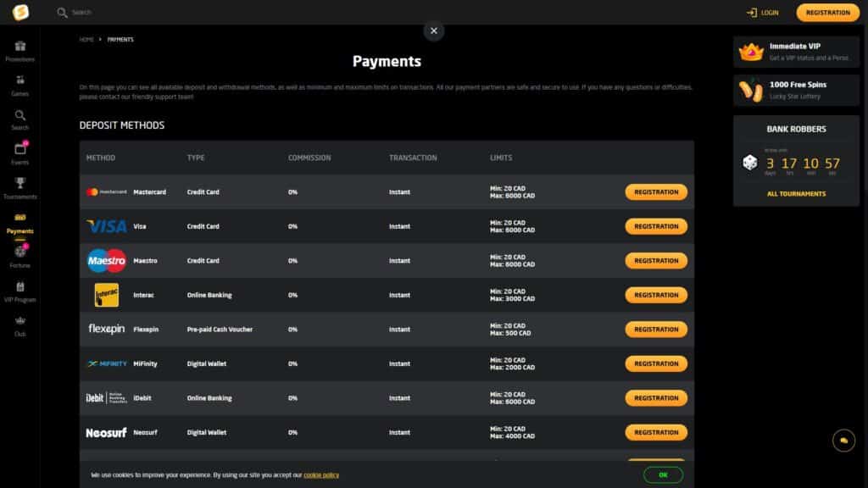Click Registration in the iDebit row
Image resolution: width=868 pixels, height=488 pixels.
[656, 398]
